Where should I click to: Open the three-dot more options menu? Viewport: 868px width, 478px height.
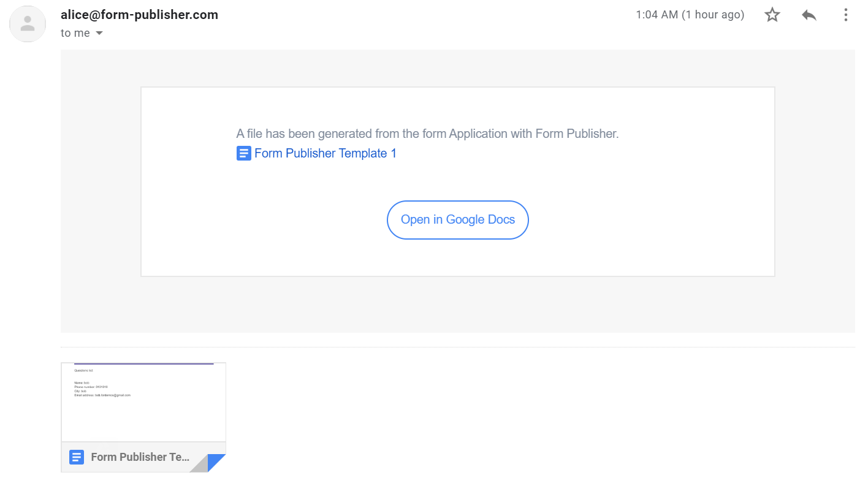click(x=845, y=15)
